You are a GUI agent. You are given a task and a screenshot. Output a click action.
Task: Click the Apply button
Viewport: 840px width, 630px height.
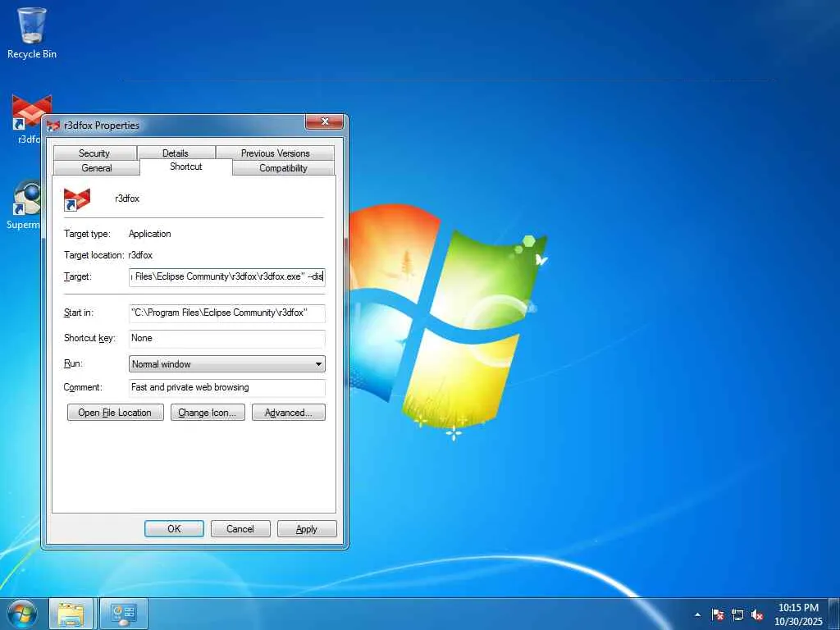(x=307, y=529)
